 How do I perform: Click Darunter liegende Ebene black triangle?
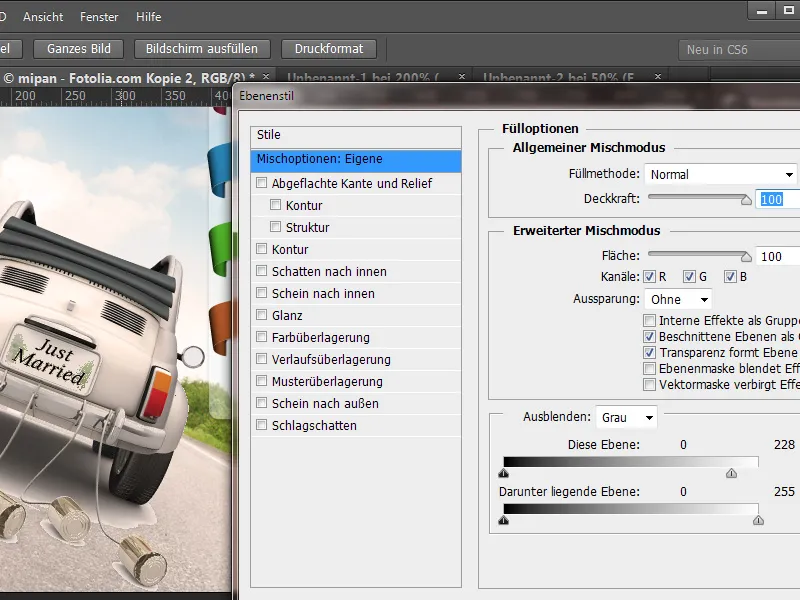504,520
